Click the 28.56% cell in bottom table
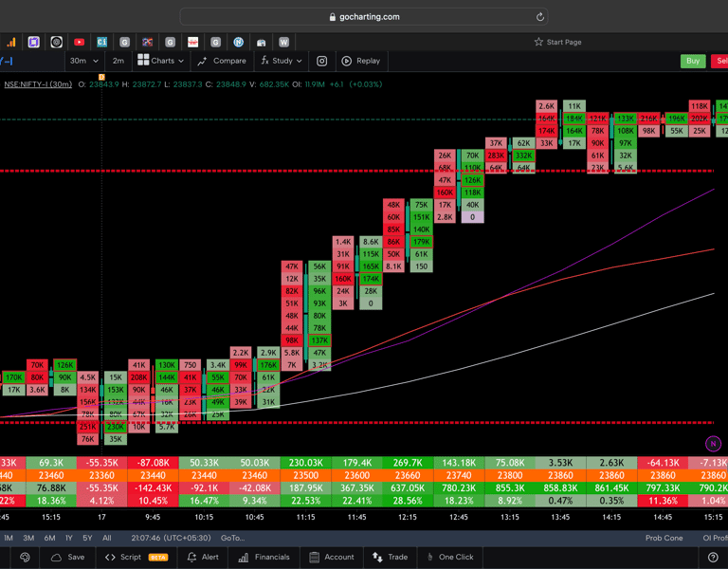Screen dimensions: 728x569 408,501
